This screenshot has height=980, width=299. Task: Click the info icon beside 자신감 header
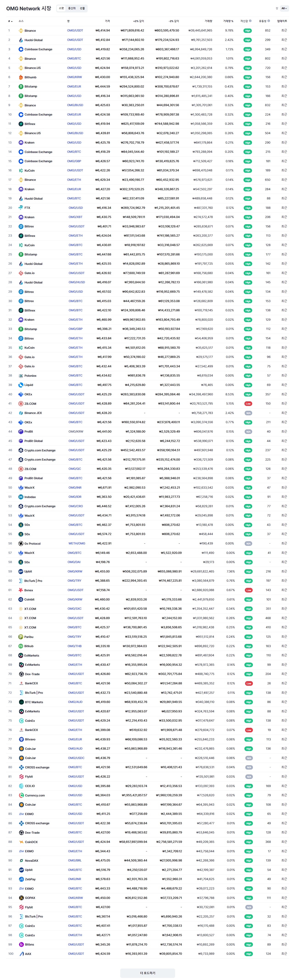(x=250, y=21)
